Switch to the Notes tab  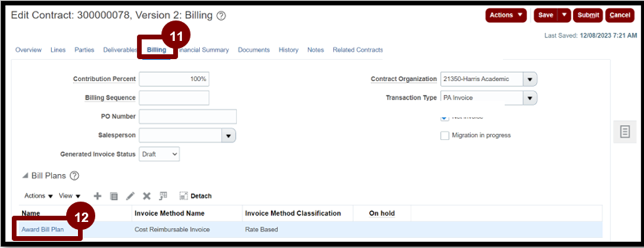pos(316,50)
